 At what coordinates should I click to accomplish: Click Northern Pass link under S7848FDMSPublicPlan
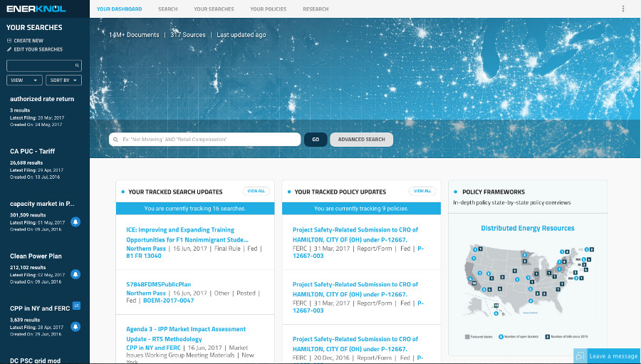tap(146, 293)
